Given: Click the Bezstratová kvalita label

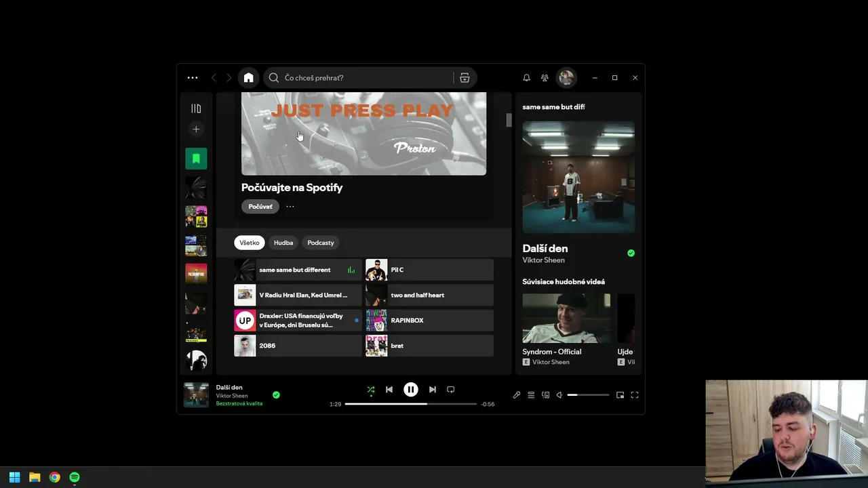Looking at the screenshot, I should (x=239, y=404).
